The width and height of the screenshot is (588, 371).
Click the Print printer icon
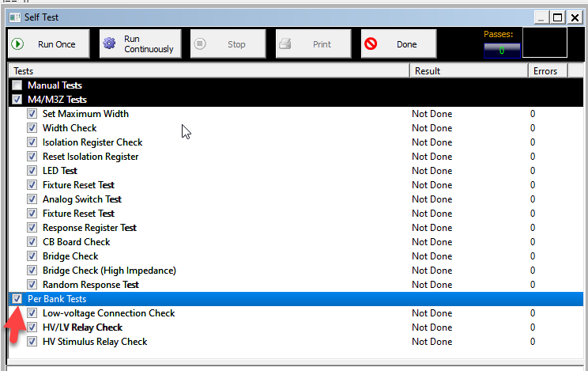pyautogui.click(x=286, y=44)
